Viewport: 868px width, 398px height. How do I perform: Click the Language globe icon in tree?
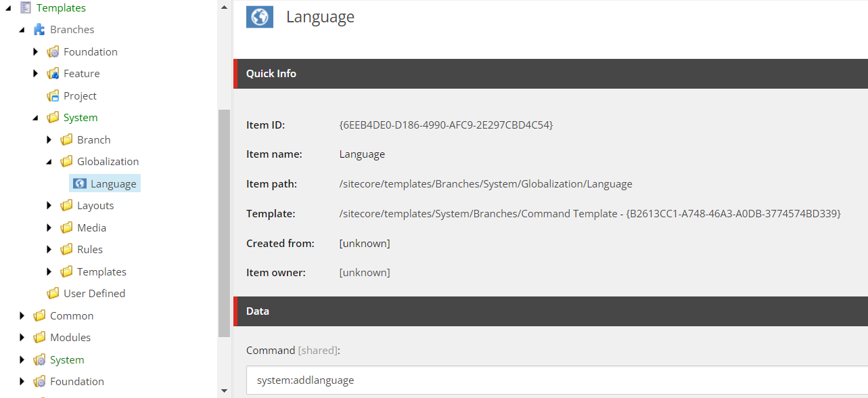coord(80,183)
